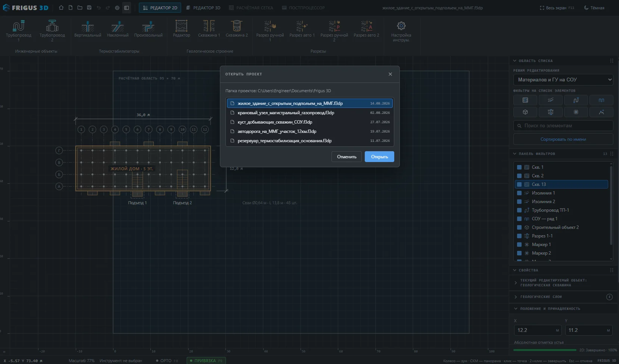Open the Материалов и ГУ на СОУ dropdown
This screenshot has height=364, width=619.
coord(563,80)
